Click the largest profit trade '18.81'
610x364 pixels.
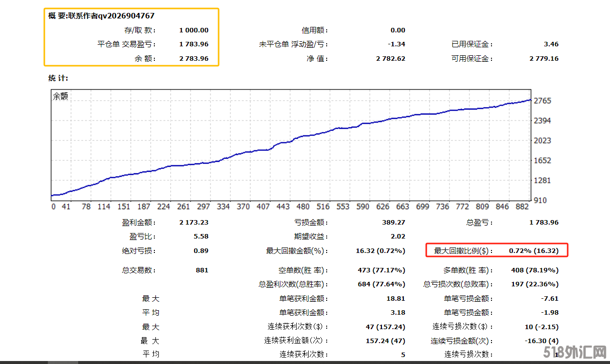396,299
